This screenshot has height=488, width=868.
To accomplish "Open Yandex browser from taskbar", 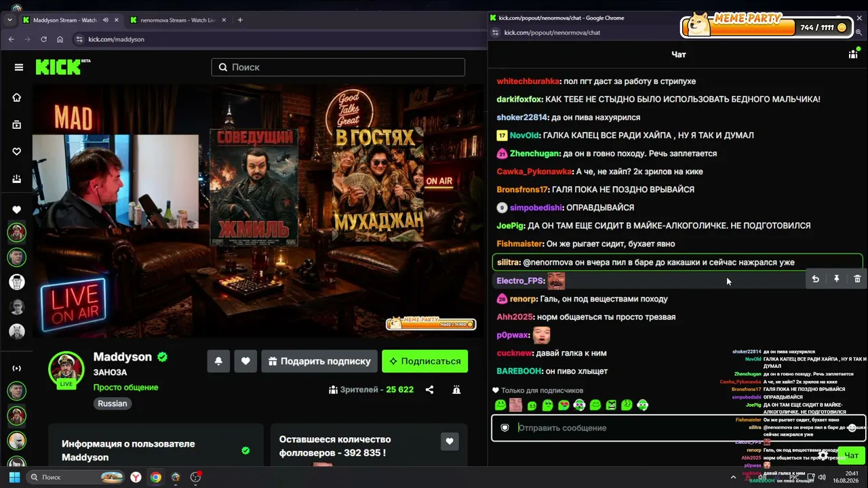I will pyautogui.click(x=136, y=477).
